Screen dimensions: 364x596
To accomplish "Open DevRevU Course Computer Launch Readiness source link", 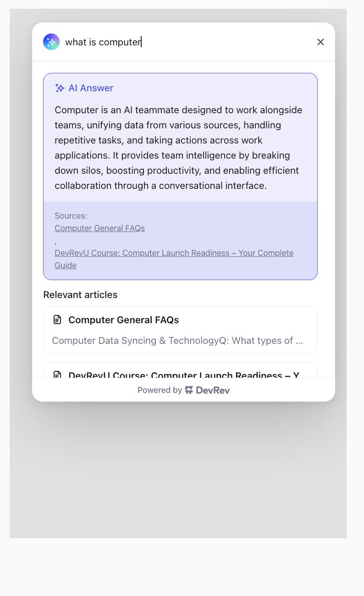I will click(174, 259).
